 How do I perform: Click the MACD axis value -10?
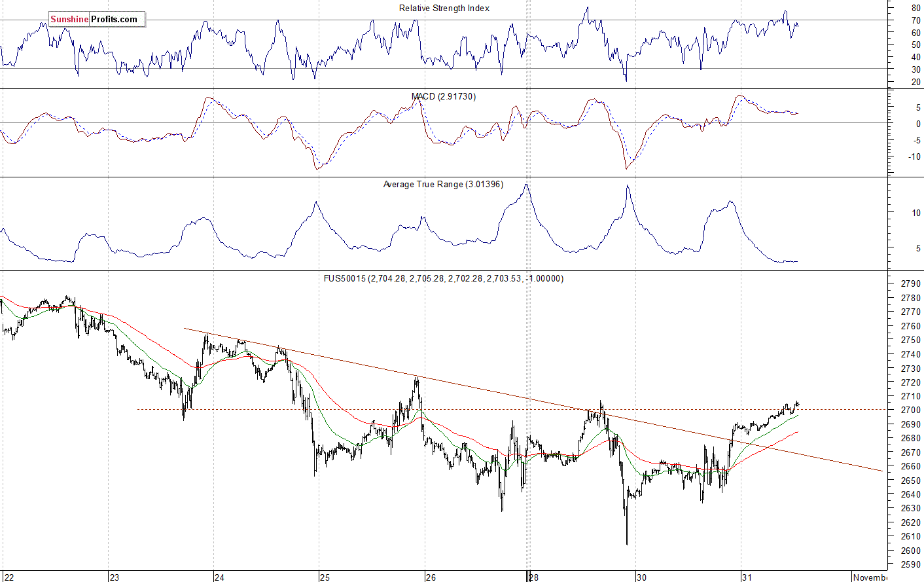pyautogui.click(x=914, y=157)
